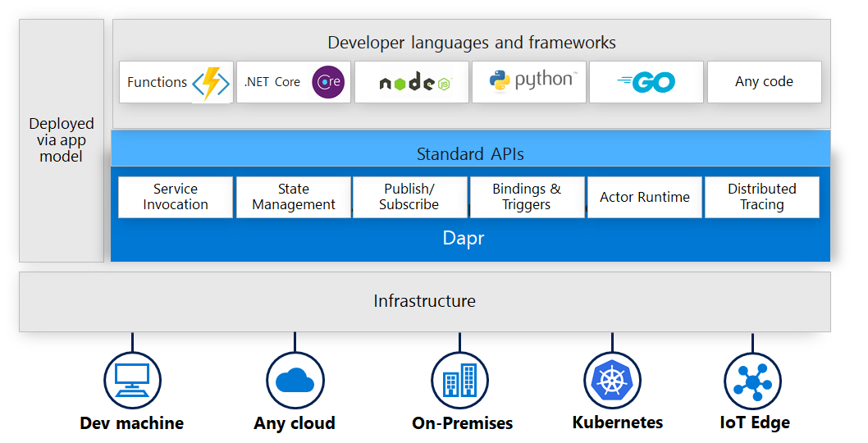Click the Kubernetes wheel icon

612,381
